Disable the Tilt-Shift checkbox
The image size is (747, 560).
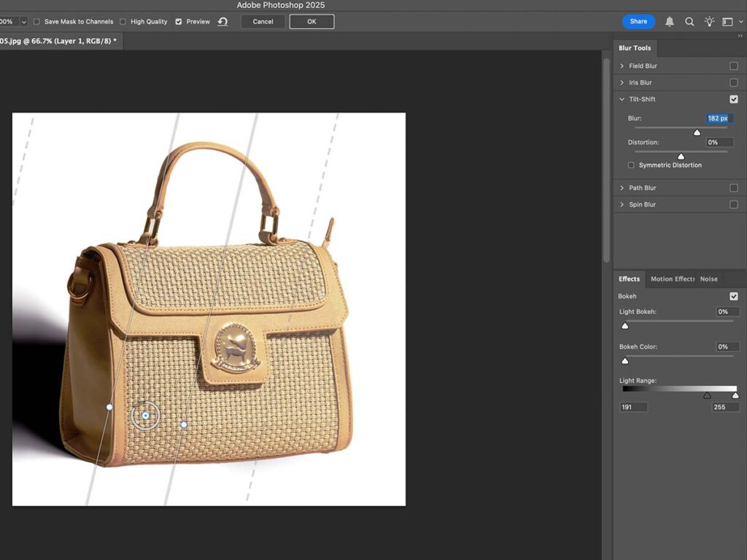click(734, 99)
